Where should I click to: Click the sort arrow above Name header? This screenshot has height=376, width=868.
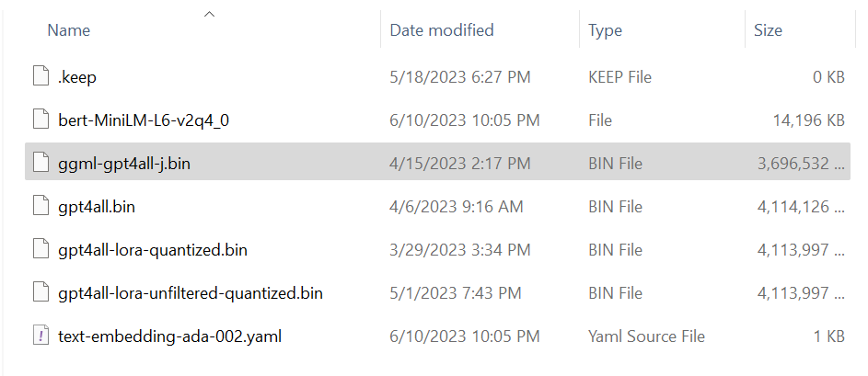point(210,13)
